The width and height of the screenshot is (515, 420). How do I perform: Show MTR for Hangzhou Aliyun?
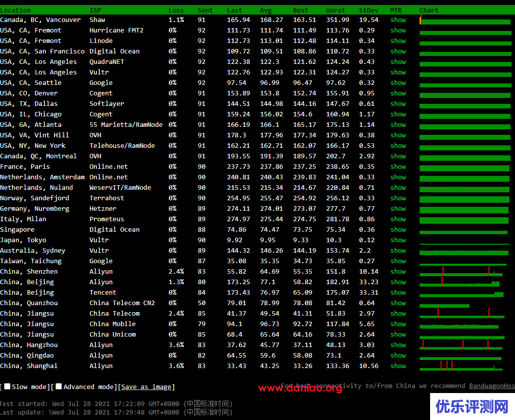398,346
